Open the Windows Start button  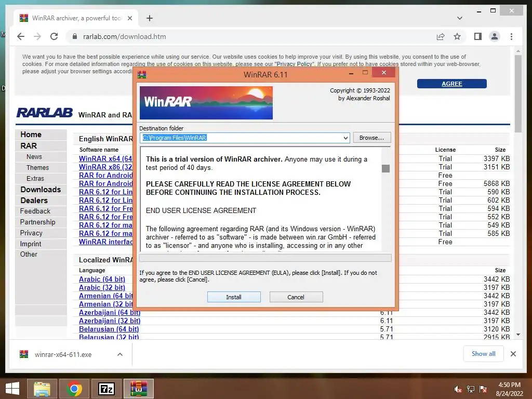pyautogui.click(x=12, y=389)
